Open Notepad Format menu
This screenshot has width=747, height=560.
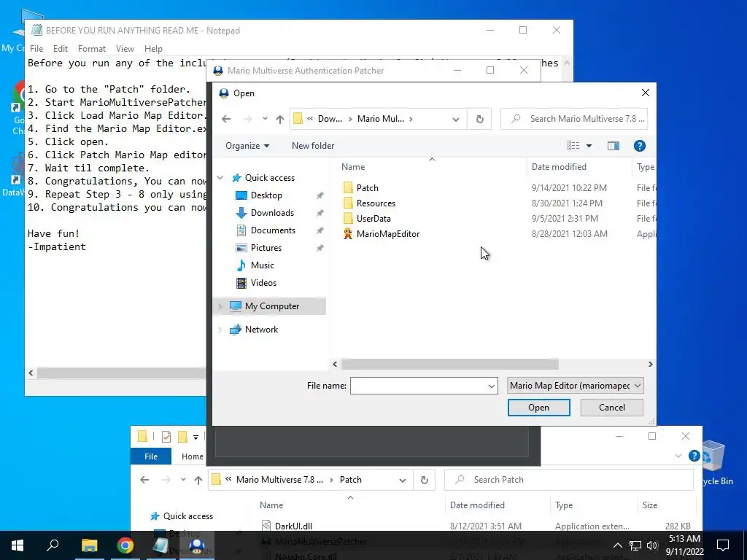coord(91,49)
